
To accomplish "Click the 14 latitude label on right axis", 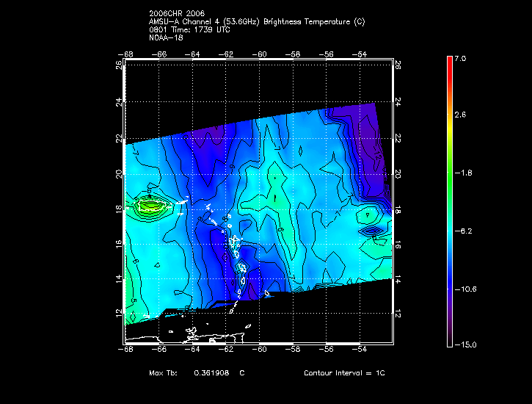I will point(398,279).
